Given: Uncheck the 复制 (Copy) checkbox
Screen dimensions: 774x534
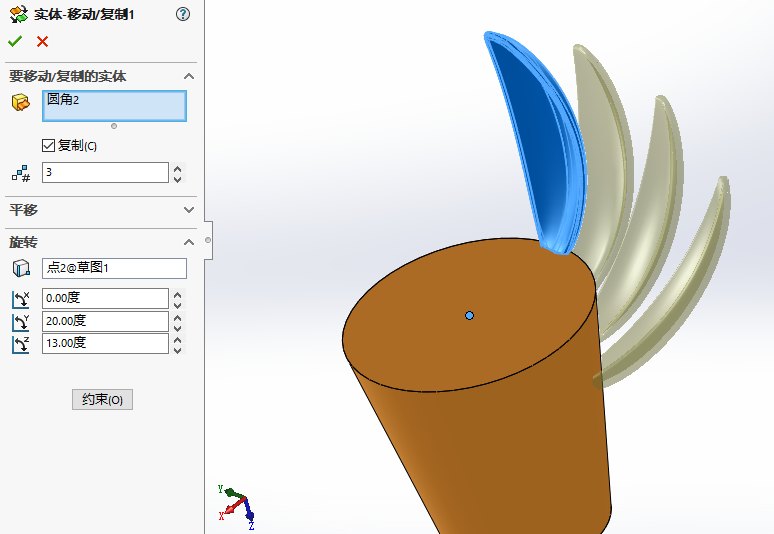Looking at the screenshot, I should point(49,146).
